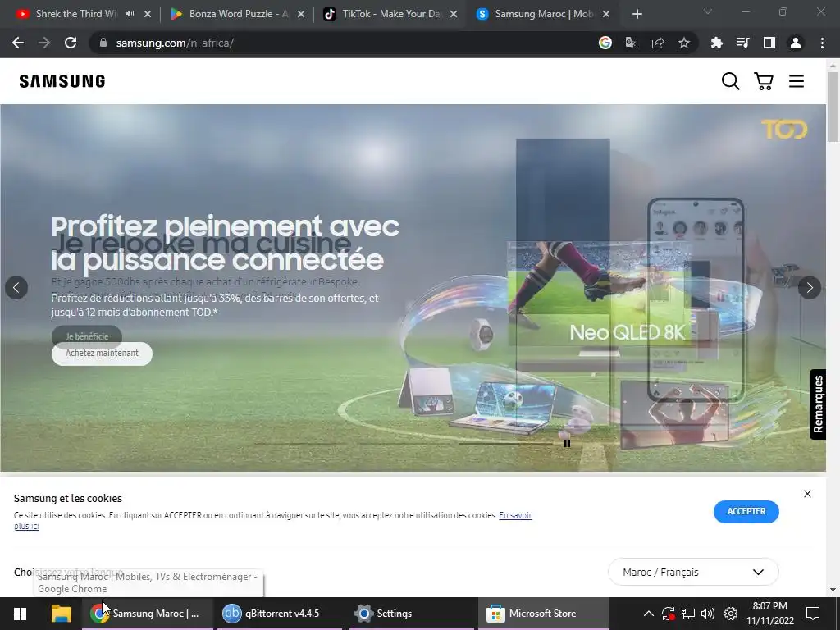Viewport: 840px width, 630px height.
Task: Open the Translate page icon
Action: pos(632,43)
